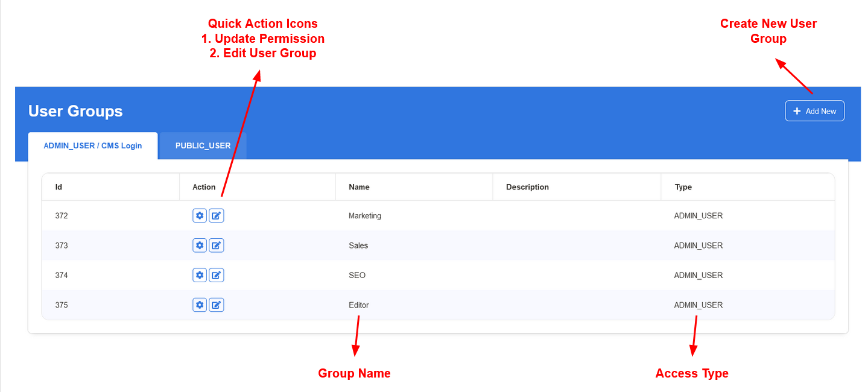Open permission gear for Editor group

click(200, 305)
